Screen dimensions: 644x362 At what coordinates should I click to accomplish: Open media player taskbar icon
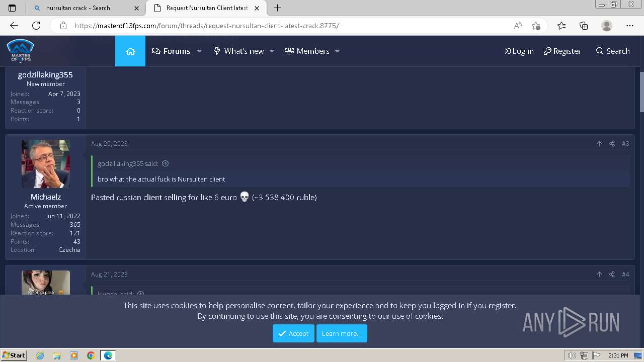[x=74, y=355]
